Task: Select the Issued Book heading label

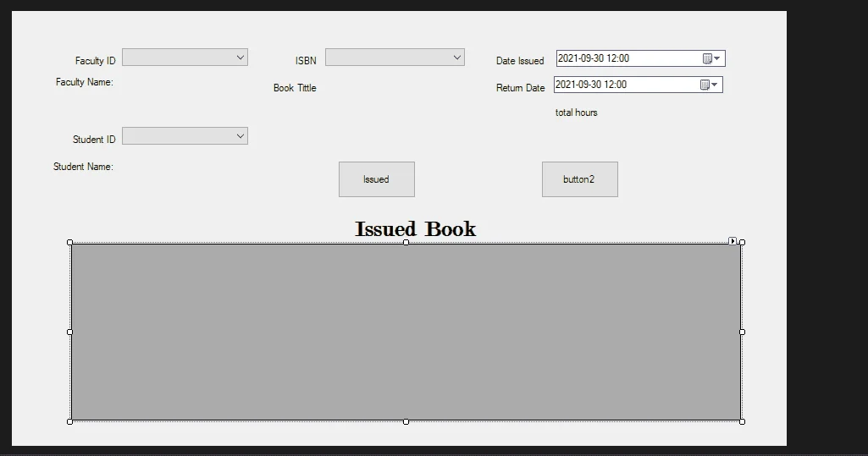Action: click(x=415, y=228)
